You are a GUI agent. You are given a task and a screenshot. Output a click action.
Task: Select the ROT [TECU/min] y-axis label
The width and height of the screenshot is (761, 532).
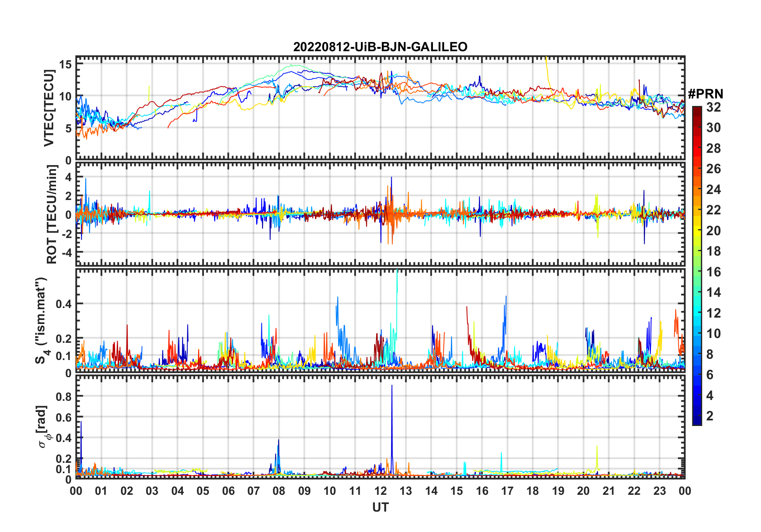pos(52,214)
